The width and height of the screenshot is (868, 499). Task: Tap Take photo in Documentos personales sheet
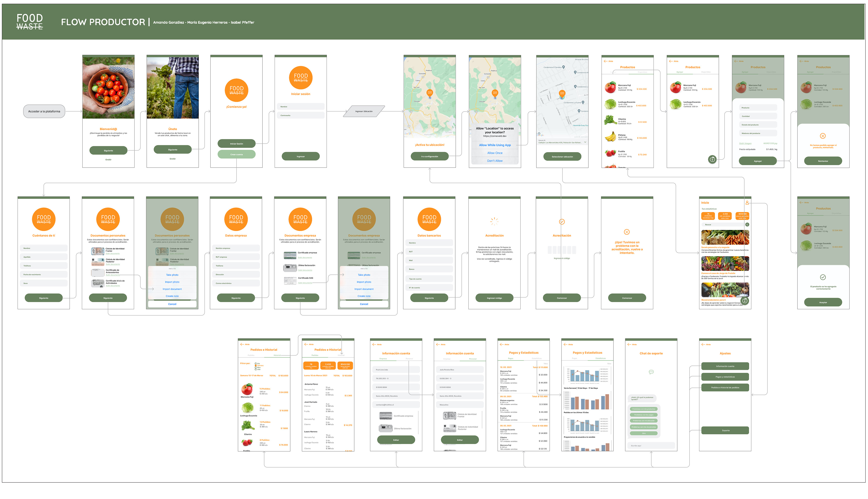click(x=172, y=275)
